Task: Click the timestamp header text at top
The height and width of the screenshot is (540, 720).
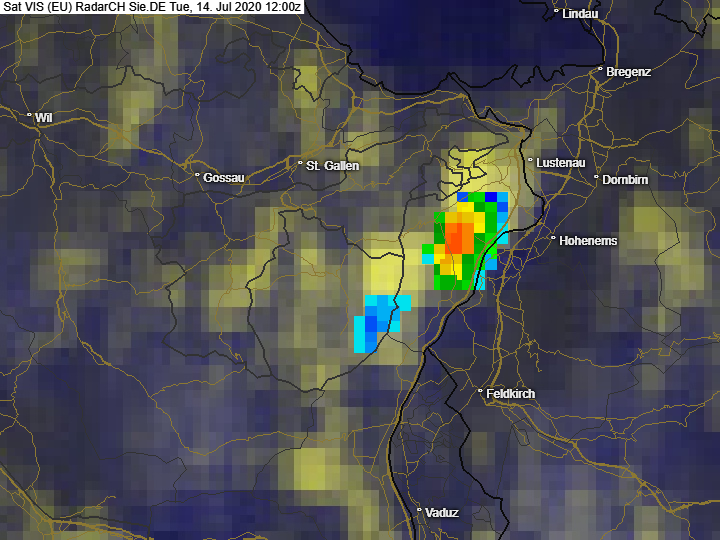Action: [152, 7]
